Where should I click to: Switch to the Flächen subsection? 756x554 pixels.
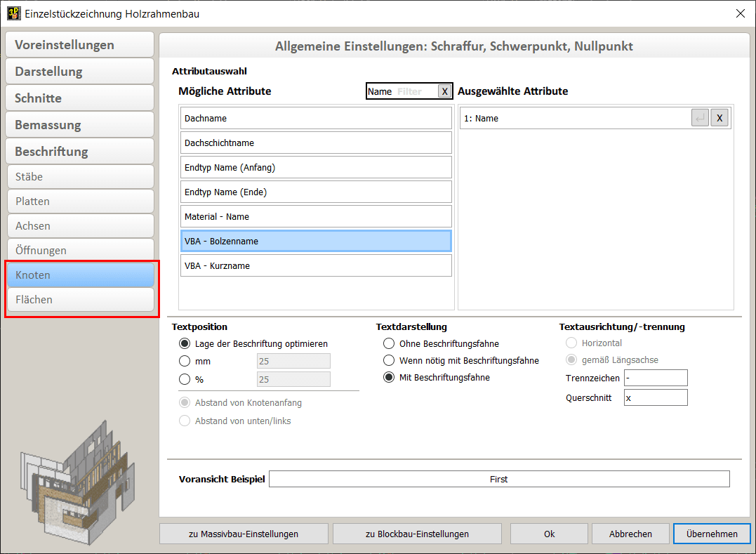(81, 299)
